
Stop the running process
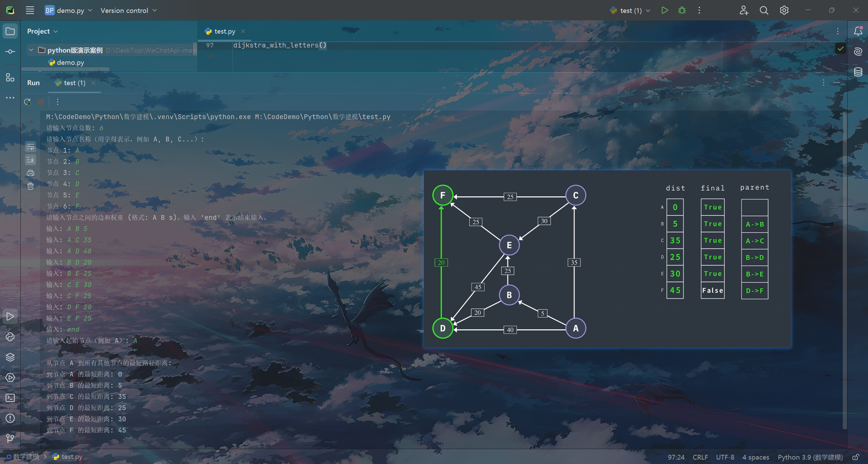click(41, 102)
